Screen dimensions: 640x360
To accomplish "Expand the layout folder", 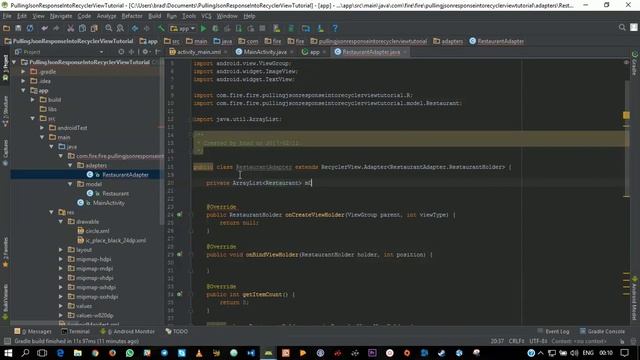I will point(61,250).
